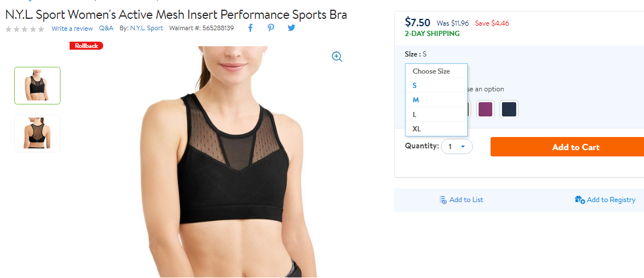Select the navy blue color swatch

point(509,109)
